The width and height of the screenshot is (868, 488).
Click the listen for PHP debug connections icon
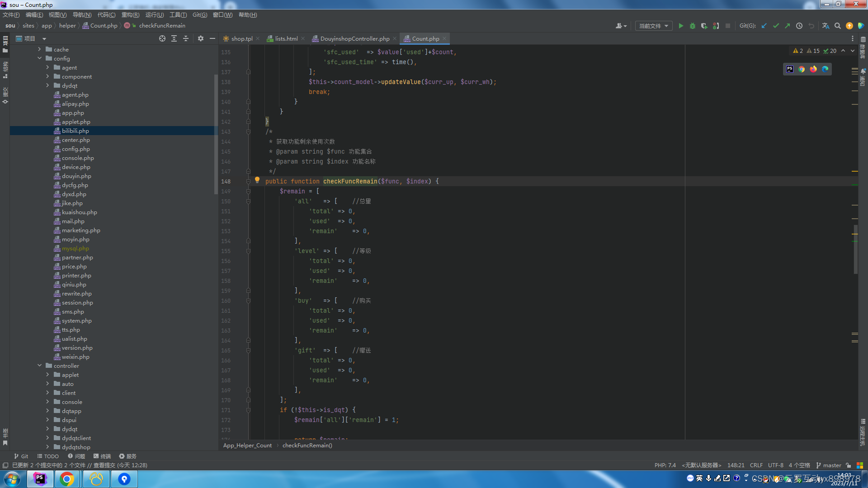[716, 26]
